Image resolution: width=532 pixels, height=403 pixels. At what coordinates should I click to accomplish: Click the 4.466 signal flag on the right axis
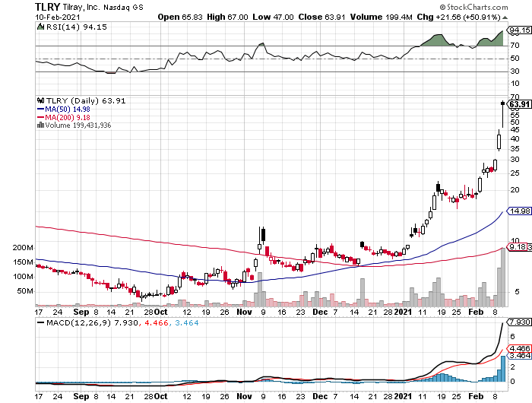point(519,348)
